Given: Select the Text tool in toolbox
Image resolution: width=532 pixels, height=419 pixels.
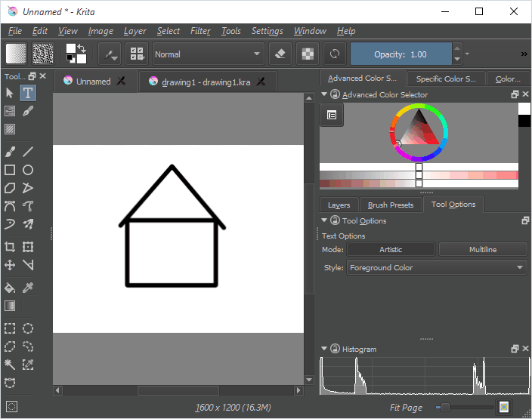Looking at the screenshot, I should pos(28,93).
